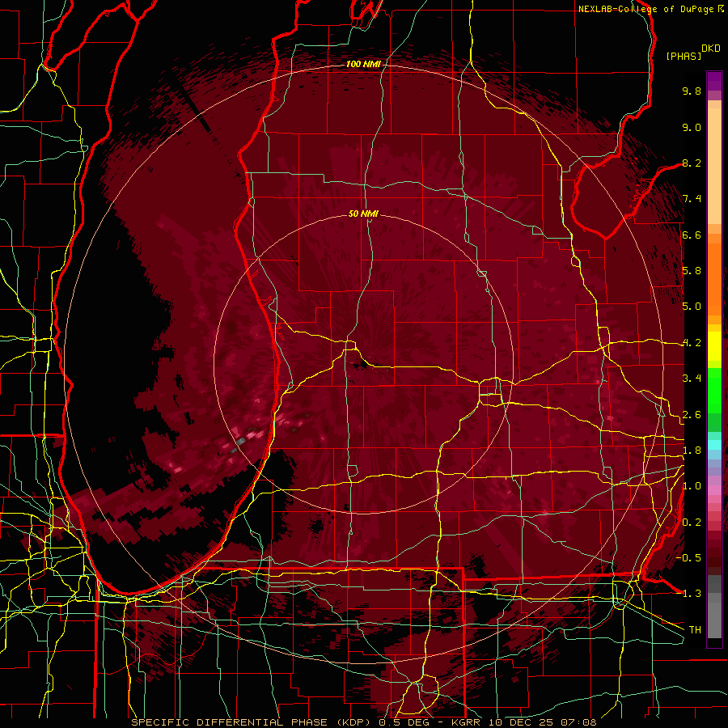This screenshot has height=728, width=728.
Task: Click the KGRR station identifier
Action: pos(467,722)
